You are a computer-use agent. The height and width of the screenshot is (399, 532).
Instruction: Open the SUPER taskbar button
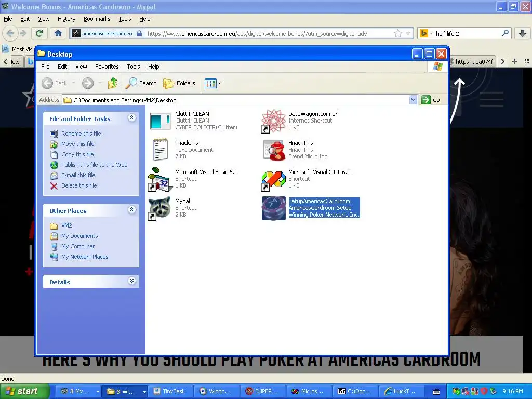coord(262,391)
